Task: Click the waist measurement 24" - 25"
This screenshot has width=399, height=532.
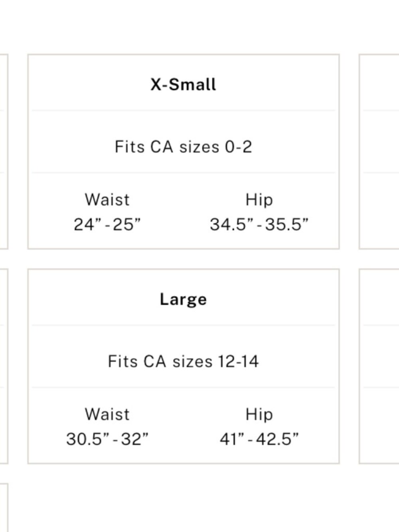Action: pos(107,224)
